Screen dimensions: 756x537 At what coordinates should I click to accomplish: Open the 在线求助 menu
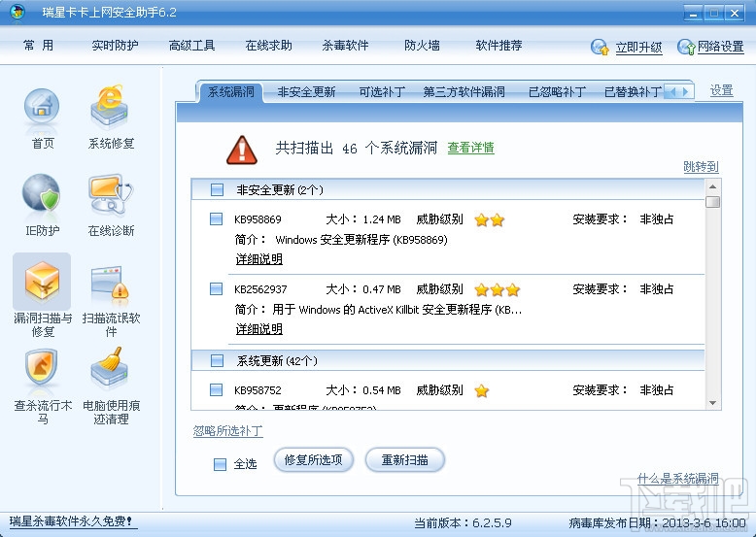268,46
